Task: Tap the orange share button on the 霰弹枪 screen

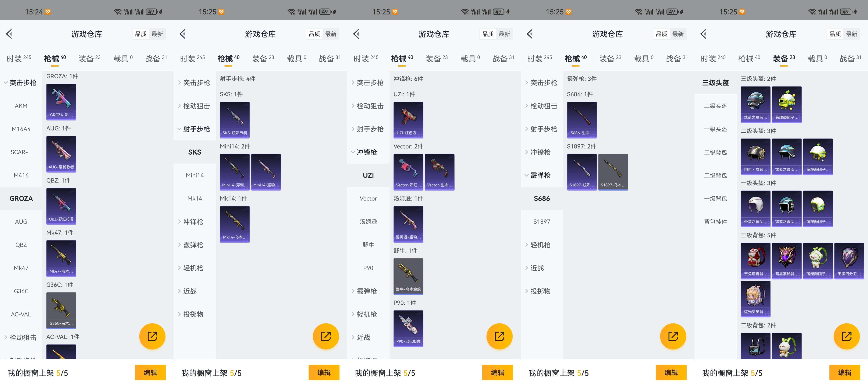Action: 673,336
